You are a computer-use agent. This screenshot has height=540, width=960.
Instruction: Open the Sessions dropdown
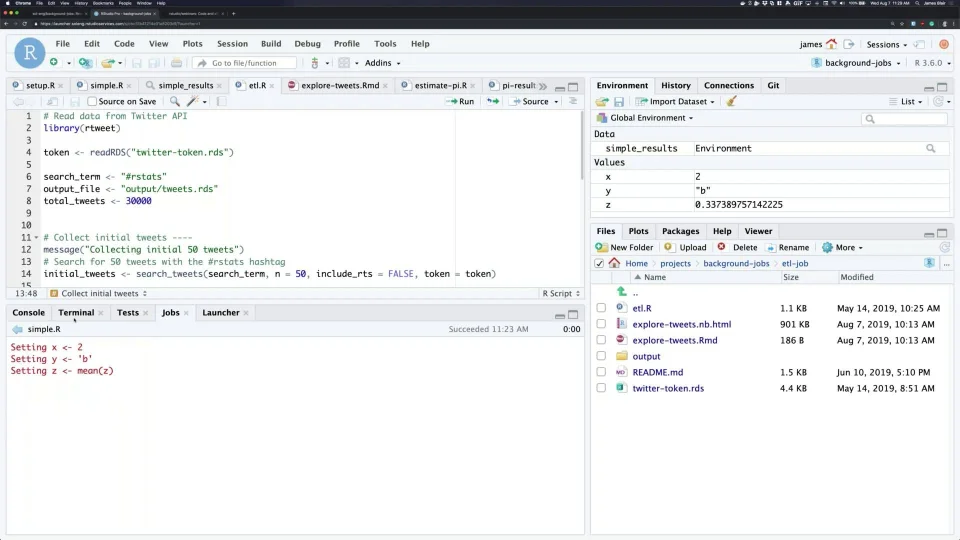[887, 45]
